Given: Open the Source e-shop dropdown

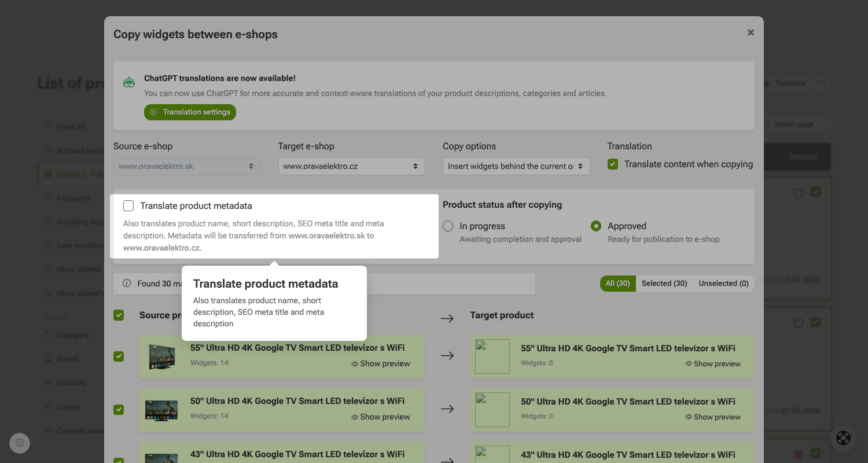Looking at the screenshot, I should 187,166.
